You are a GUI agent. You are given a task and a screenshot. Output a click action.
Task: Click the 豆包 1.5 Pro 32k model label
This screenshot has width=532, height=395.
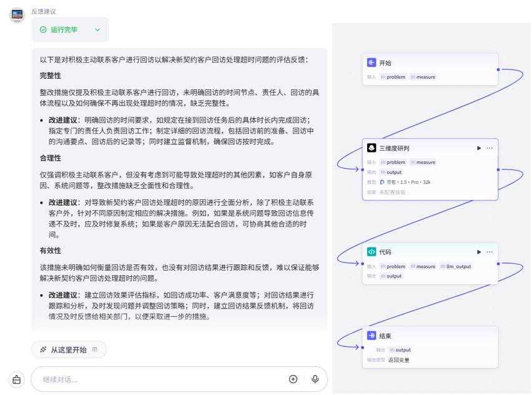click(x=408, y=182)
